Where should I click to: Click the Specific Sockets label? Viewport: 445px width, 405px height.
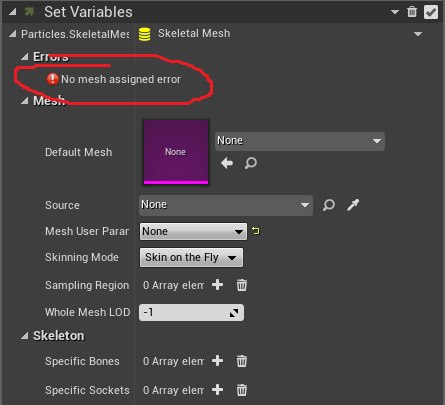(87, 390)
